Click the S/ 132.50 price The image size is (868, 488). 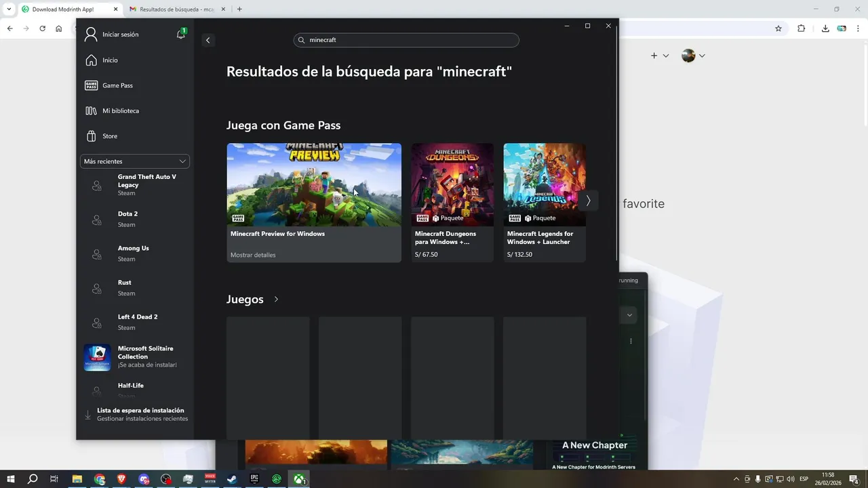519,255
